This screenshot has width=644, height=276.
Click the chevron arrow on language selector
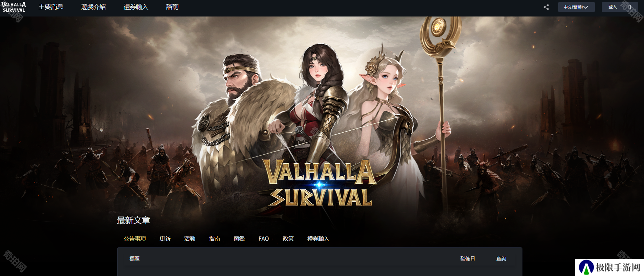pos(586,7)
